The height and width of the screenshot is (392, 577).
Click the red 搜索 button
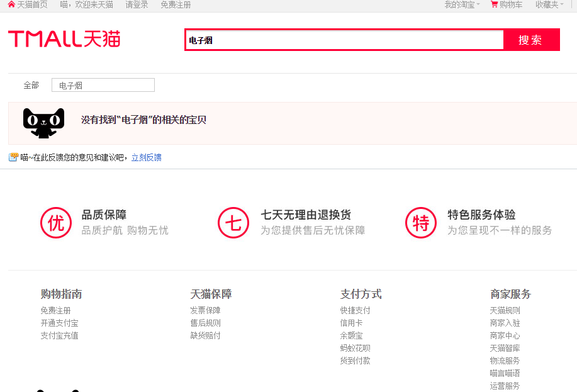pos(531,40)
